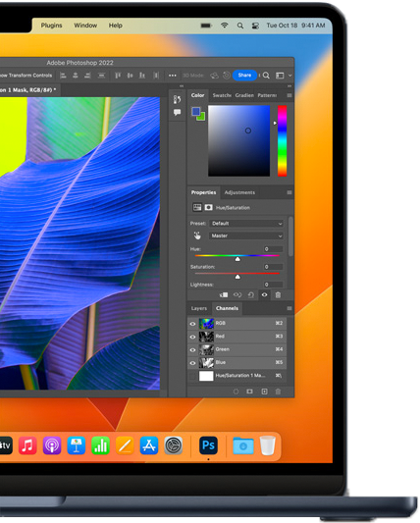The image size is (420, 523).
Task: Click Save selection as channel icon
Action: pyautogui.click(x=249, y=392)
